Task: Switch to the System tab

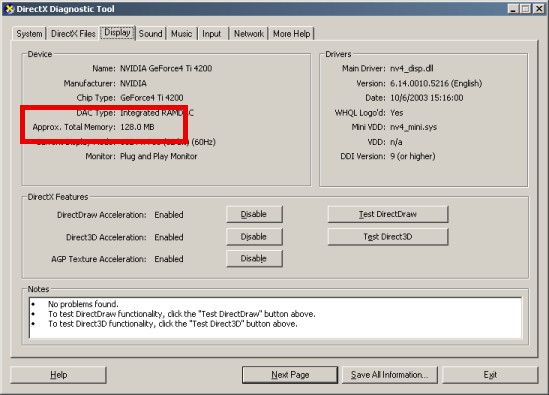Action: click(29, 34)
